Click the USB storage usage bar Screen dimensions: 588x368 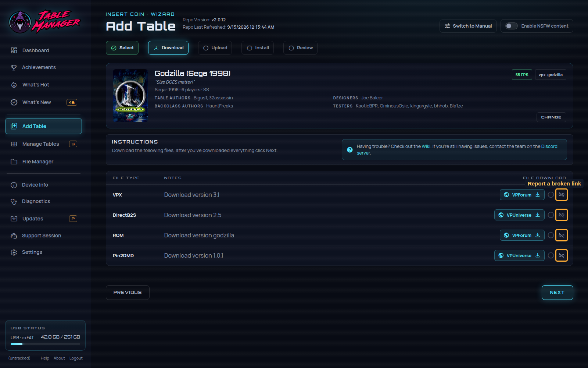point(45,344)
